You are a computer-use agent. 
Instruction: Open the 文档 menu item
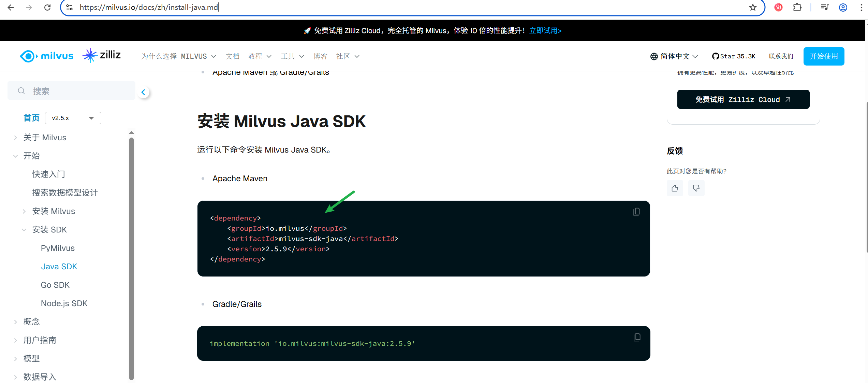point(233,56)
